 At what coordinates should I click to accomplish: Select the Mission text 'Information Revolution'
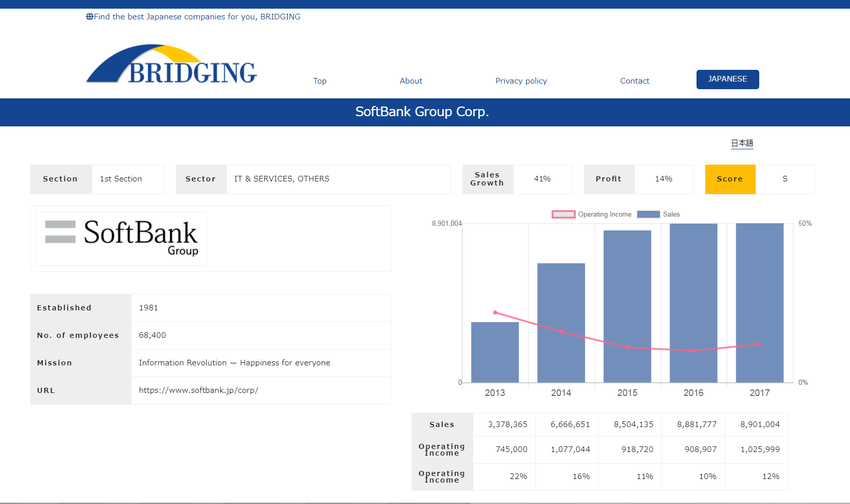point(183,363)
